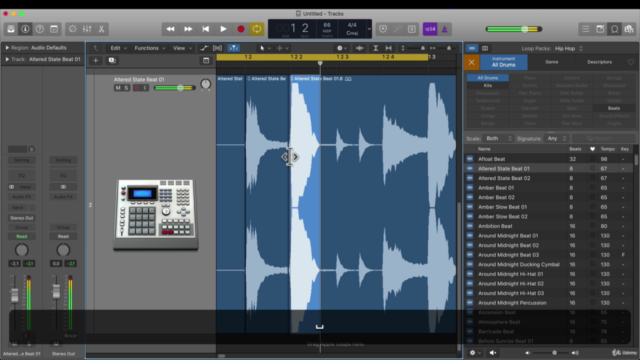
Task: Start playback with Play button
Action: 223,29
